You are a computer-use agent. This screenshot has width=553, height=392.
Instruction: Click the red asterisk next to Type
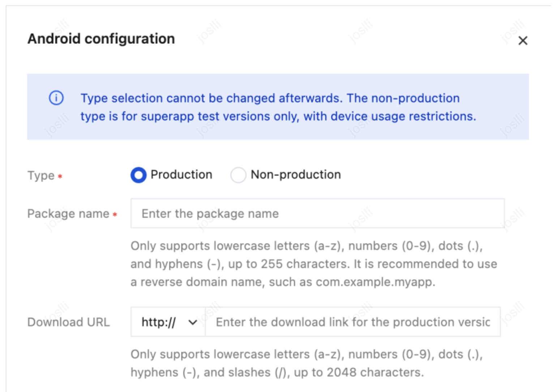click(x=60, y=176)
